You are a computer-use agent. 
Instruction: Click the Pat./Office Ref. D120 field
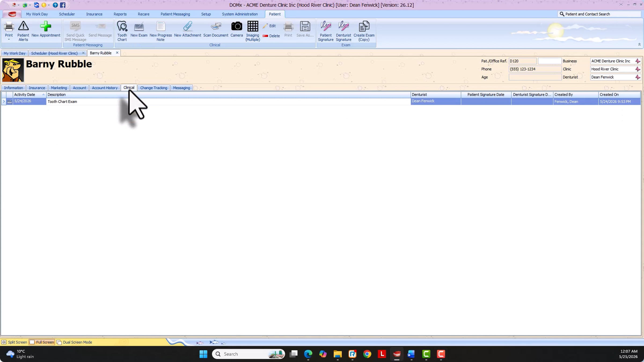click(x=522, y=61)
